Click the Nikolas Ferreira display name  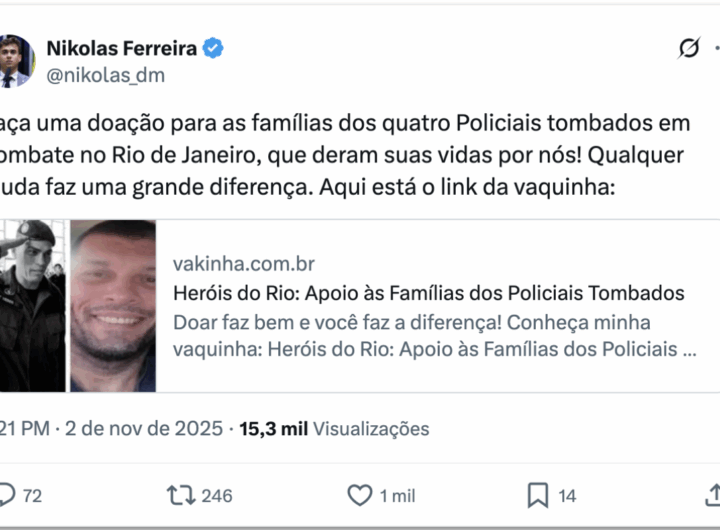(x=123, y=47)
